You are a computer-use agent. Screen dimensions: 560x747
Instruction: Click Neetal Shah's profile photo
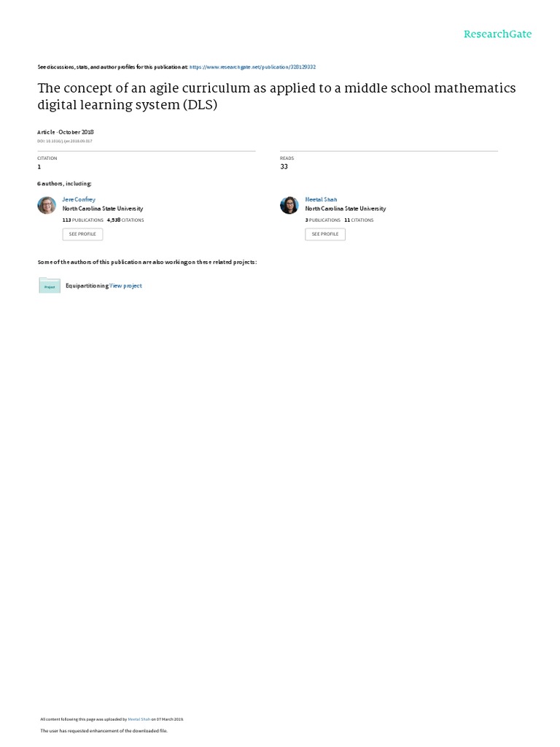coord(289,206)
